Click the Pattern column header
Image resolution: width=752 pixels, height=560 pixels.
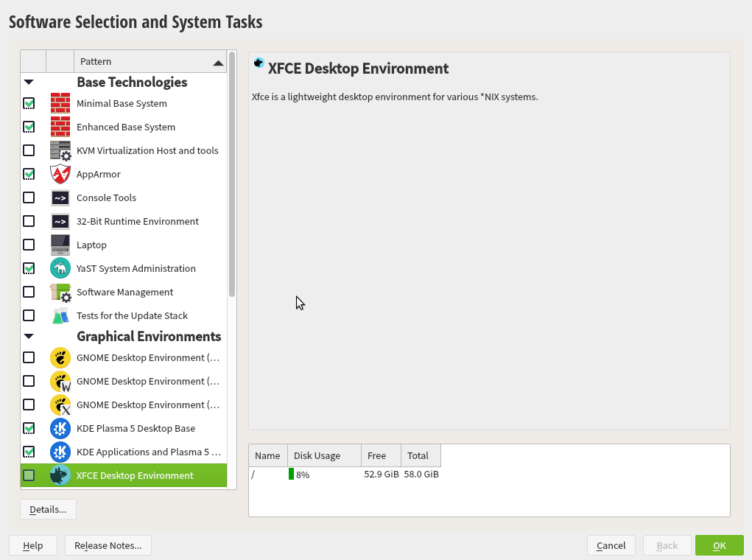point(150,61)
